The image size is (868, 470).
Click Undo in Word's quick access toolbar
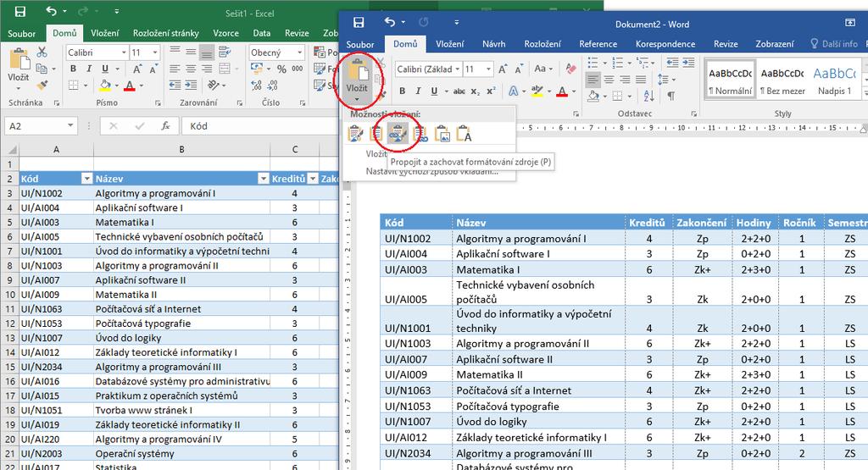(x=390, y=22)
